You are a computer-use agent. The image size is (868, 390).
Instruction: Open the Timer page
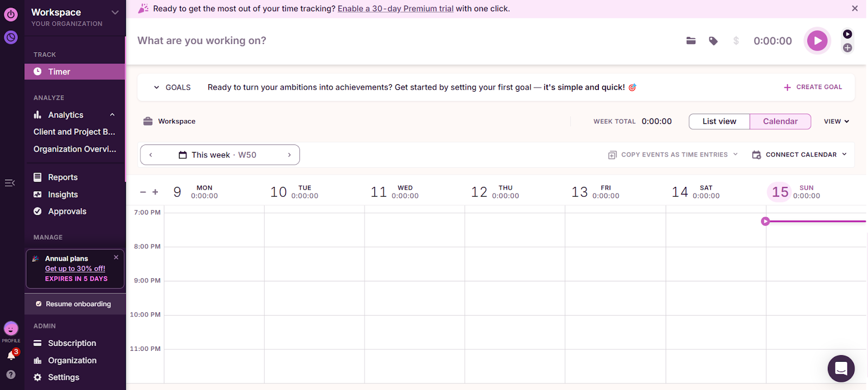coord(75,72)
